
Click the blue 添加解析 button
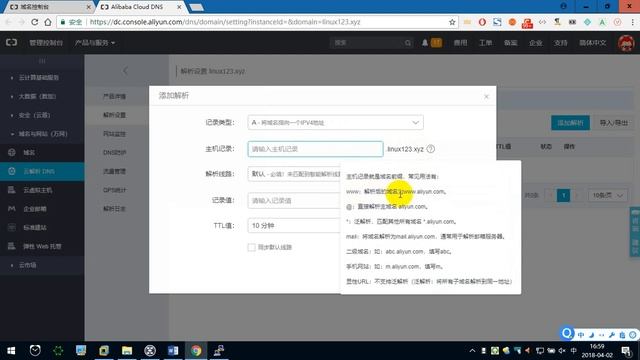[570, 122]
